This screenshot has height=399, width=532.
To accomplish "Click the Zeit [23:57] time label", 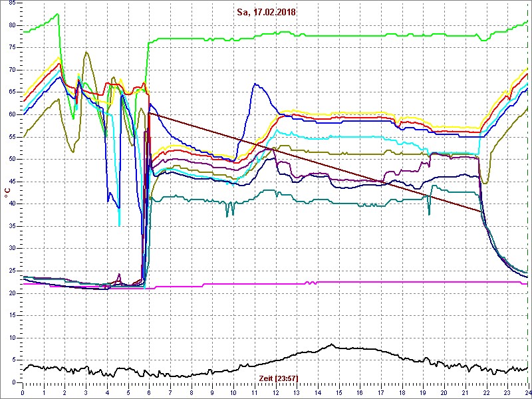I will coord(279,378).
